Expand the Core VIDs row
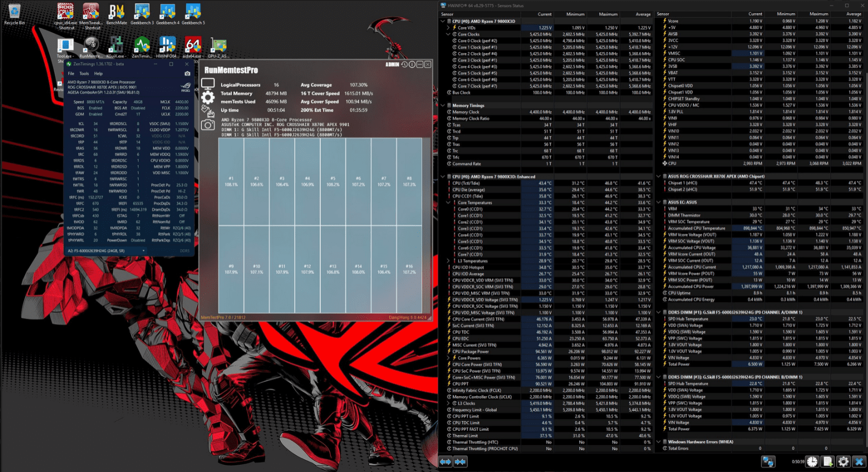This screenshot has width=868, height=472. coord(448,27)
